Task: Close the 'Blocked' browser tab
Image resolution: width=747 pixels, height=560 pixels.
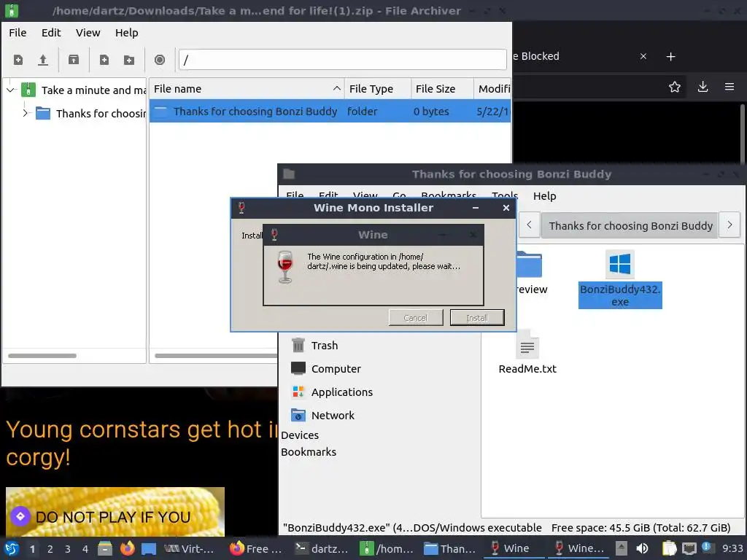Action: click(643, 56)
